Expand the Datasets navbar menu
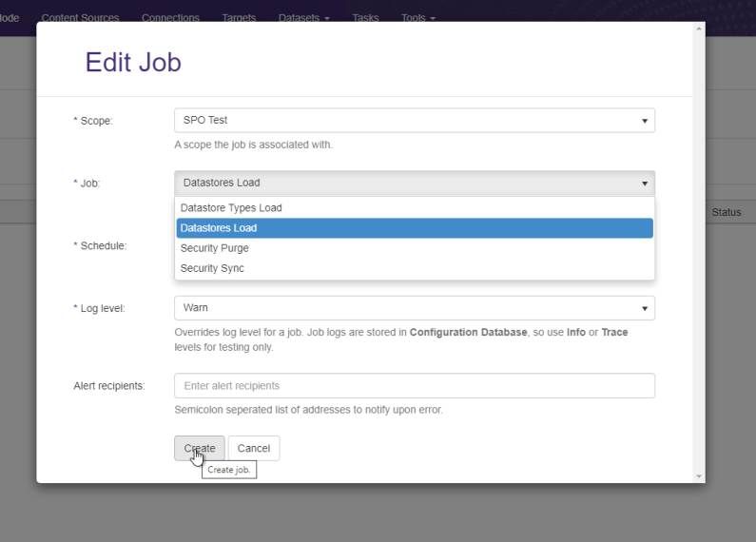This screenshot has height=542, width=756. (303, 18)
